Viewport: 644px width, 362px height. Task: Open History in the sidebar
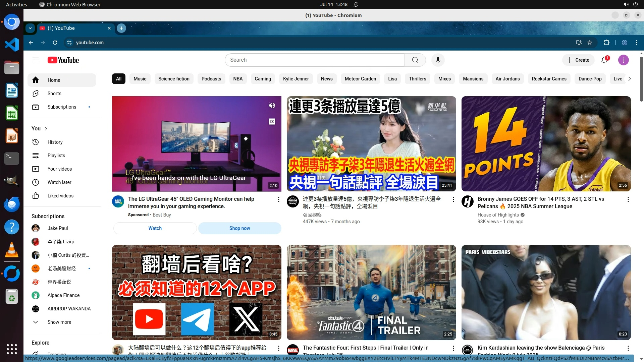tap(55, 142)
